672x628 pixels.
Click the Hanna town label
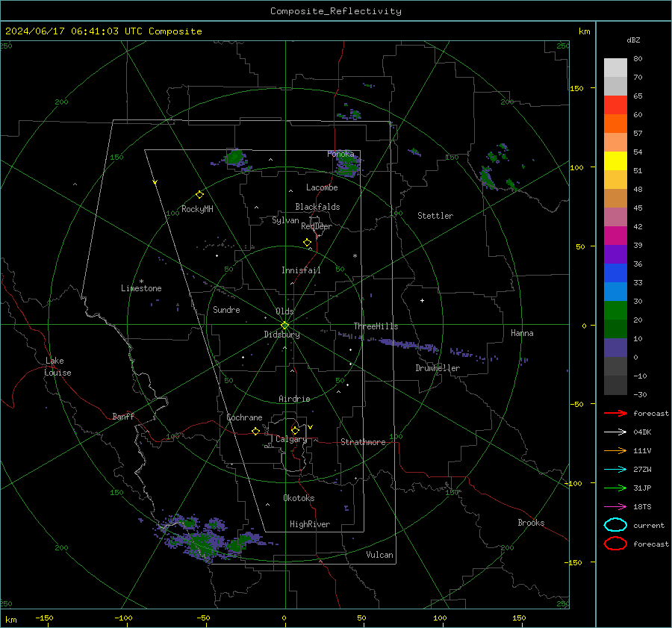[522, 333]
